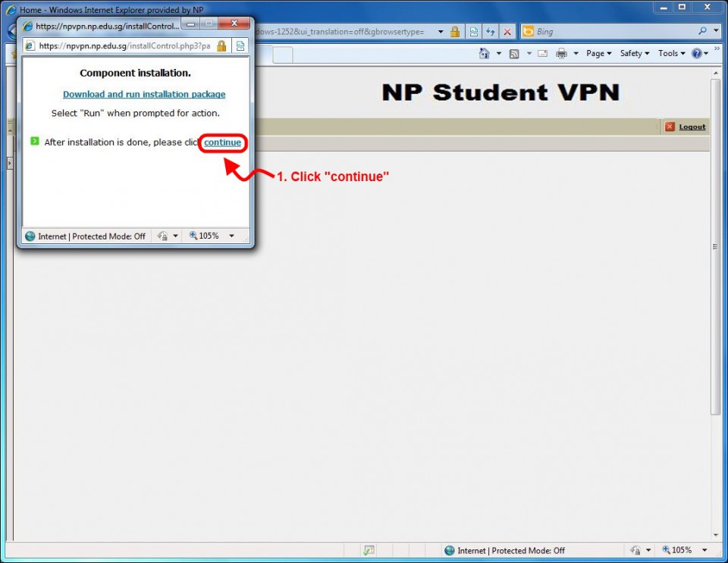
Task: Click the main status bar globe Internet icon
Action: (450, 550)
